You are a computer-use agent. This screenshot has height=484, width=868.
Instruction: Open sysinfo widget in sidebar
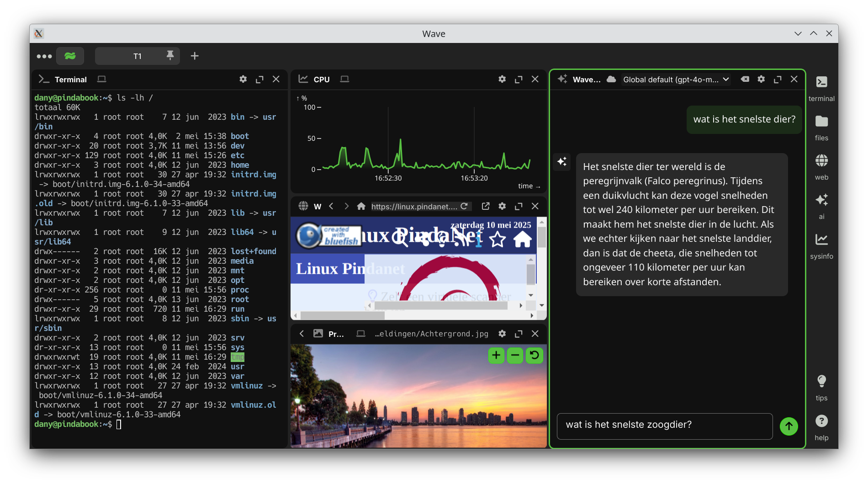[821, 246]
